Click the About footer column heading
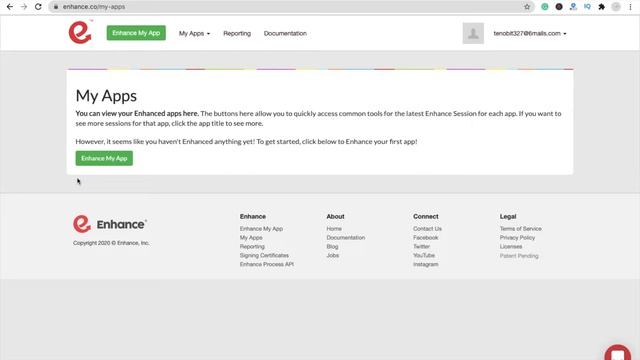This screenshot has height=360, width=640. point(335,217)
